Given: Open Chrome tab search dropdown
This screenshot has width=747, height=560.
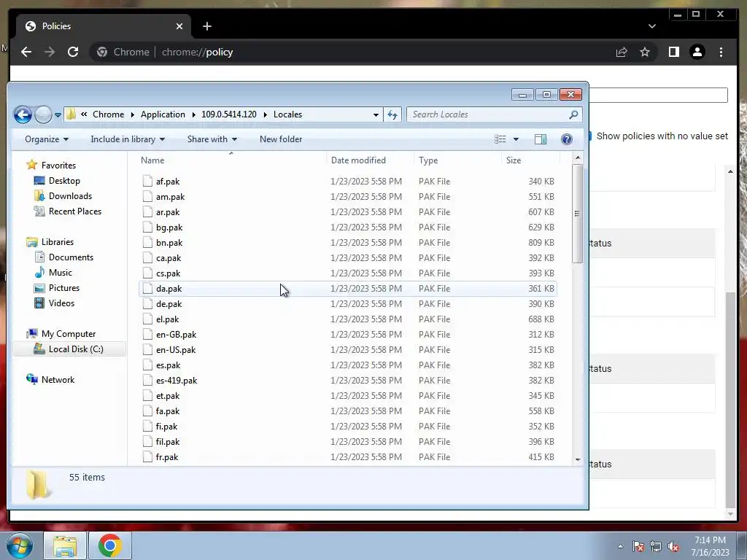Looking at the screenshot, I should [652, 26].
